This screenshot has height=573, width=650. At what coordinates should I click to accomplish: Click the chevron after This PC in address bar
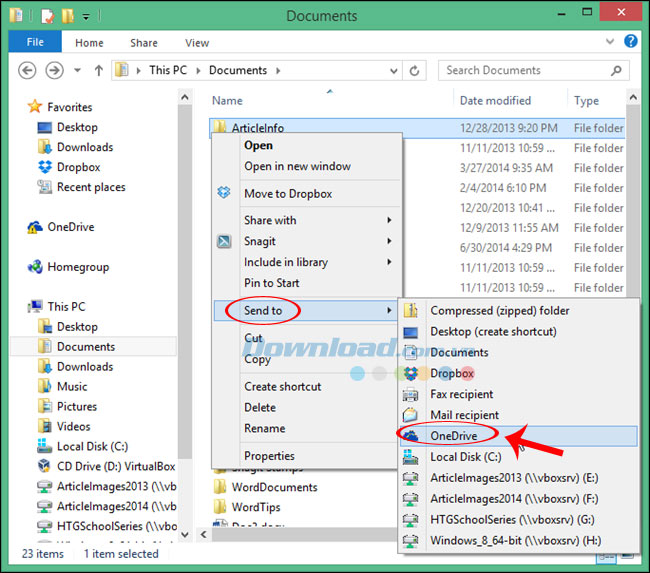198,70
